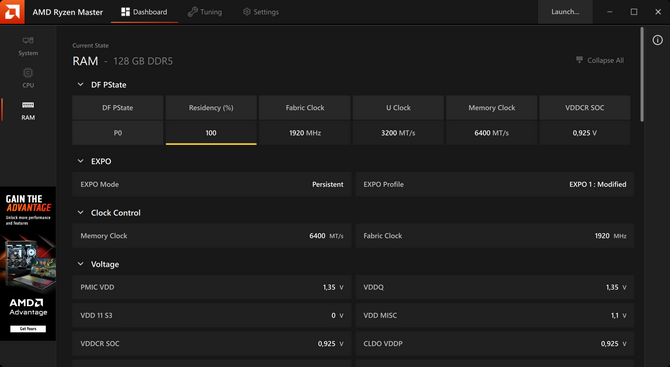Screen dimensions: 670x367
Task: Click the Voltage VDDCR SOC row
Action: 212,344
